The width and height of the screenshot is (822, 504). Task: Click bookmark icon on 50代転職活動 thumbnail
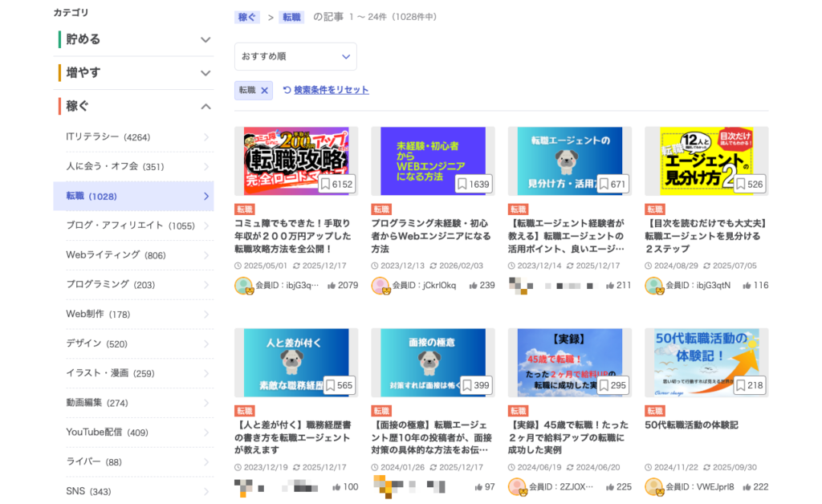[x=741, y=386]
